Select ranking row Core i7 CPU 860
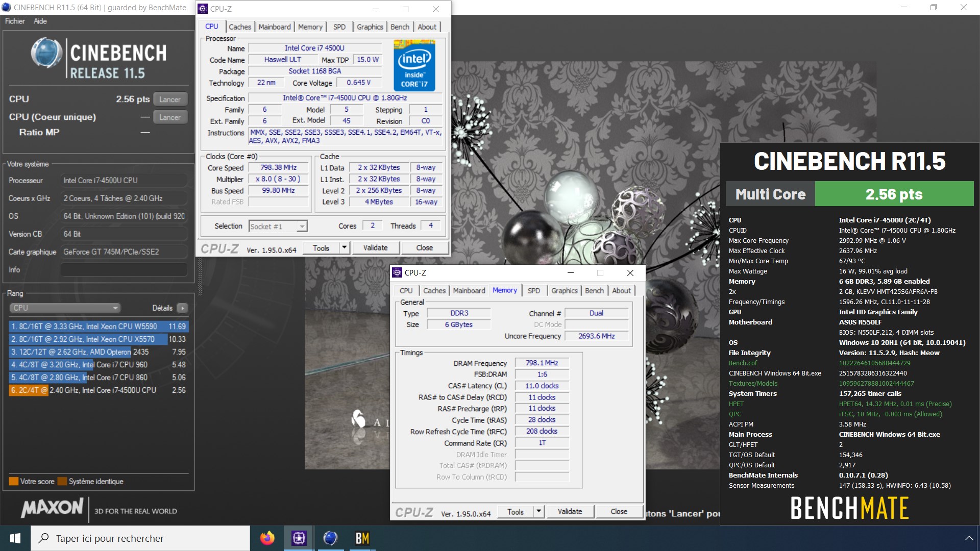The image size is (980, 551). coord(99,377)
